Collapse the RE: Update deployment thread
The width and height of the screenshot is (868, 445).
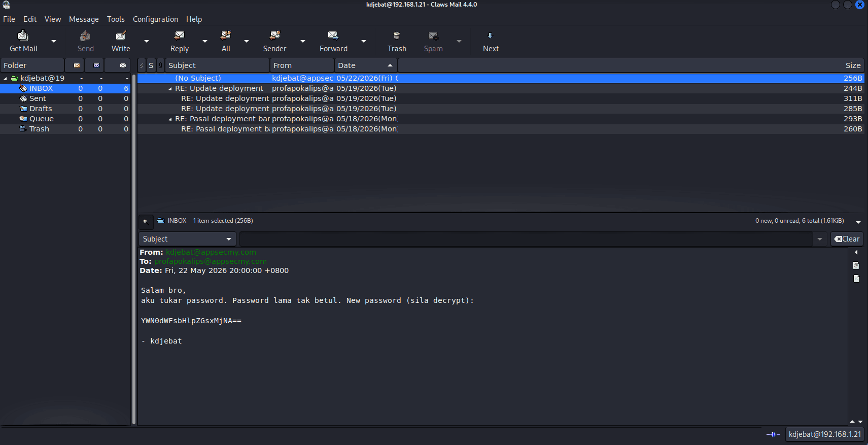[170, 89]
